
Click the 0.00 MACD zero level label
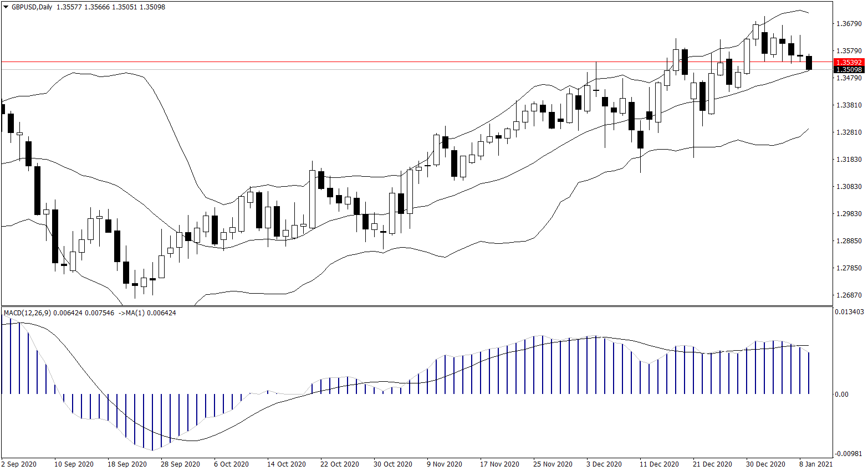click(841, 395)
